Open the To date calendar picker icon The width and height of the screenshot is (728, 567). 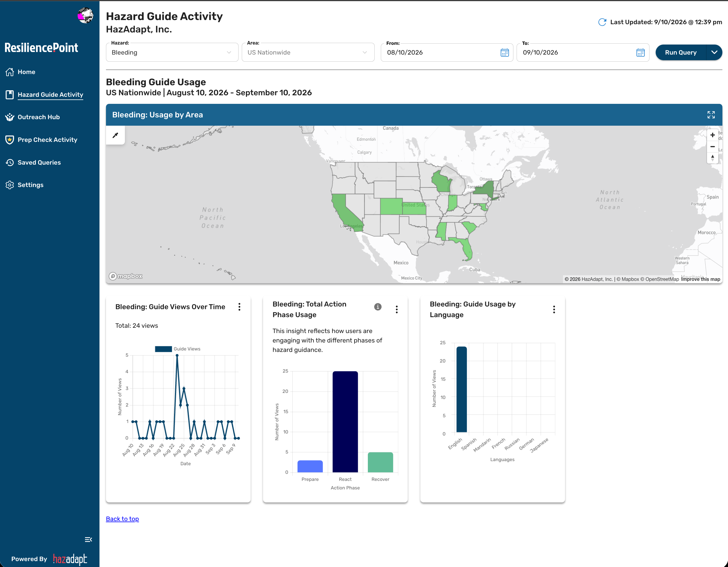point(640,53)
